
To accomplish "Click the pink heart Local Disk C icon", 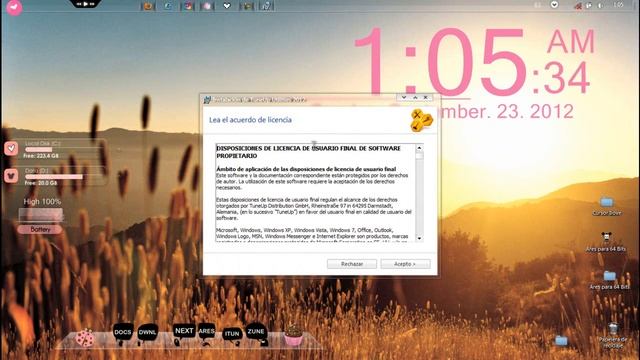I will tap(11, 148).
